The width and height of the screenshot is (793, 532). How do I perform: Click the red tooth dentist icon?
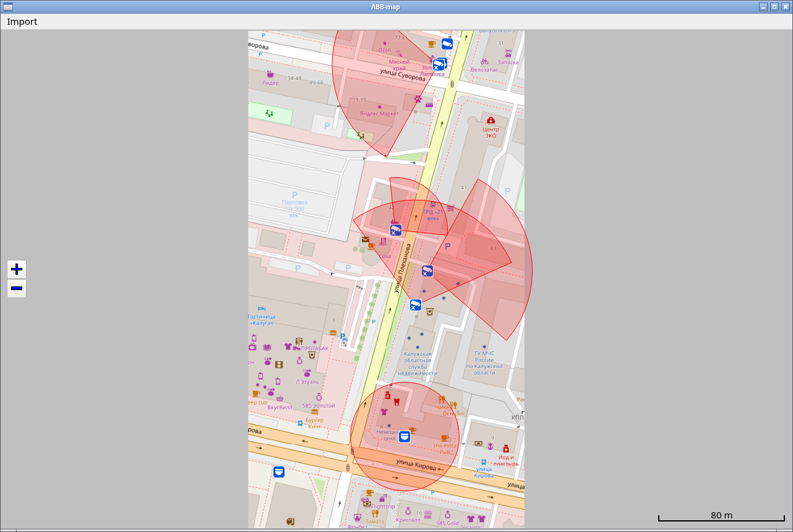(x=396, y=401)
